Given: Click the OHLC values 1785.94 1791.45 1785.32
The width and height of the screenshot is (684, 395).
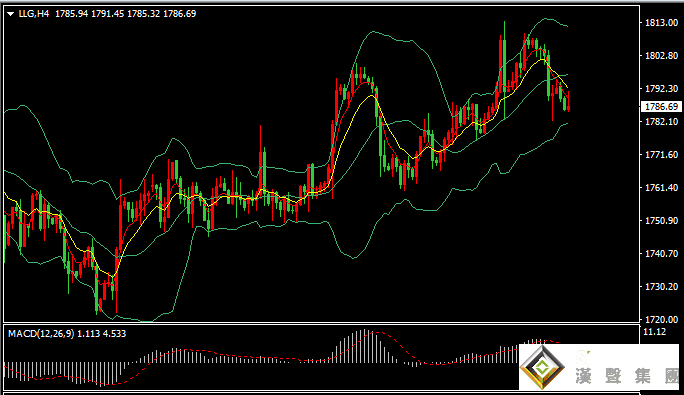Looking at the screenshot, I should [x=107, y=14].
